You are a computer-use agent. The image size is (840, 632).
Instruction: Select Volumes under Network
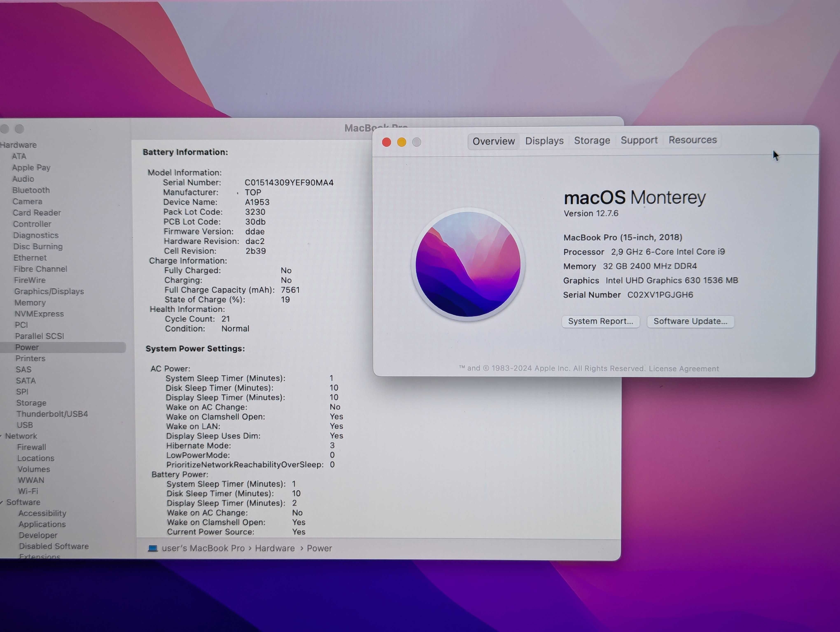click(x=34, y=469)
